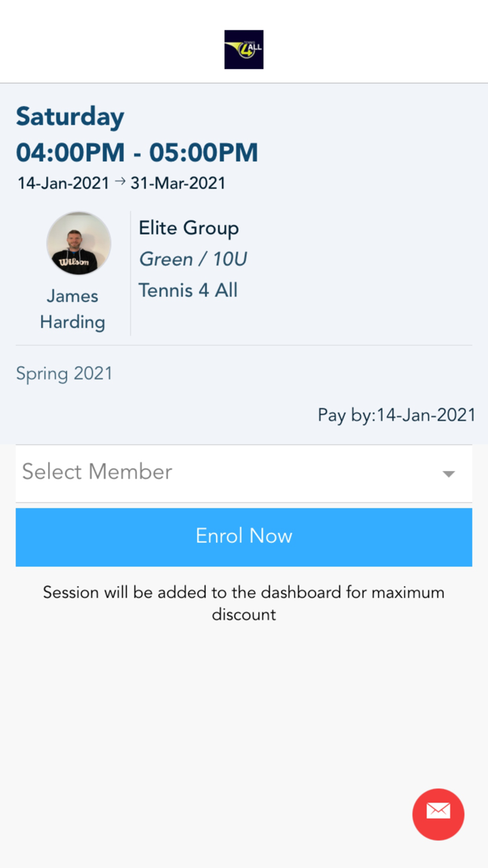Click the Saturday day heading

click(70, 117)
